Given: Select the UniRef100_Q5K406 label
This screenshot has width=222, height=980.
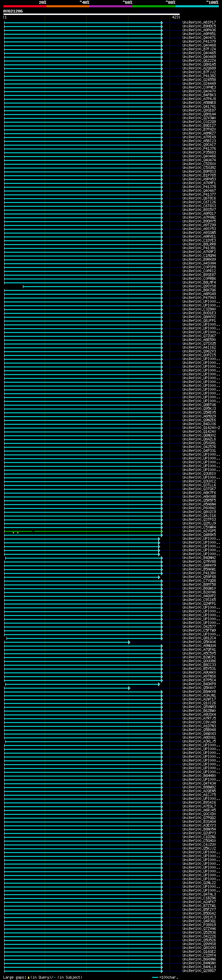Looking at the screenshot, I should [199, 642].
